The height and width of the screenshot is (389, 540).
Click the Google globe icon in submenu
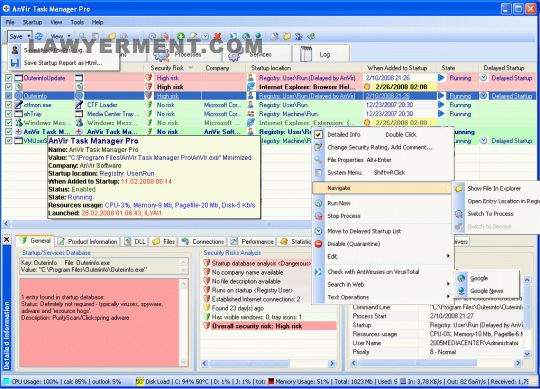pos(461,278)
